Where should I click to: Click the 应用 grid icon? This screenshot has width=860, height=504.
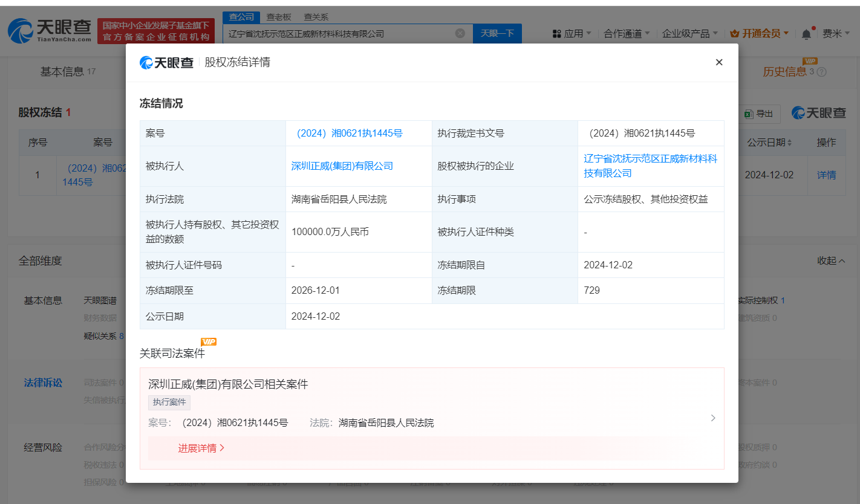click(556, 34)
